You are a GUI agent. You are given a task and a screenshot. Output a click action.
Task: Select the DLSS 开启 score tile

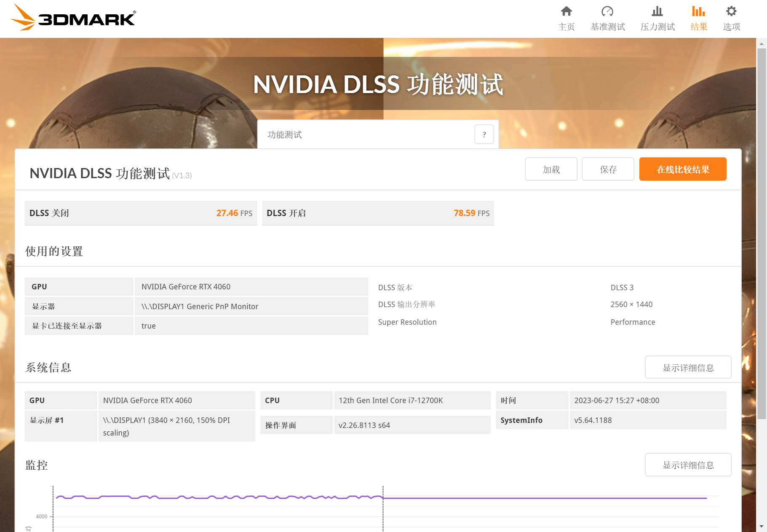click(378, 213)
